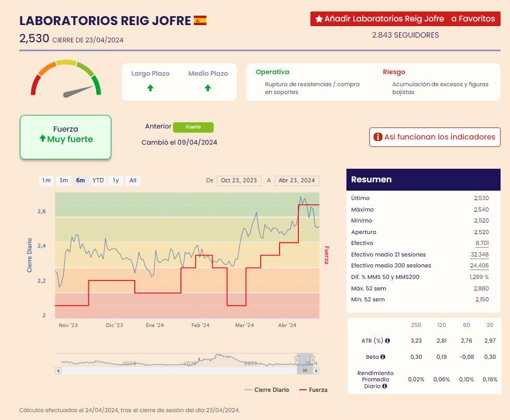Click the Spanish flag icon next to title
Screen dimensions: 510x420
200,20
